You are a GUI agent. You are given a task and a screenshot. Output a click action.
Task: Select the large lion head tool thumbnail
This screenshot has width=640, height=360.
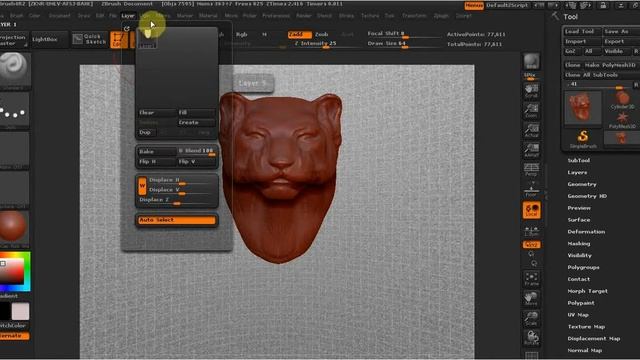click(583, 107)
